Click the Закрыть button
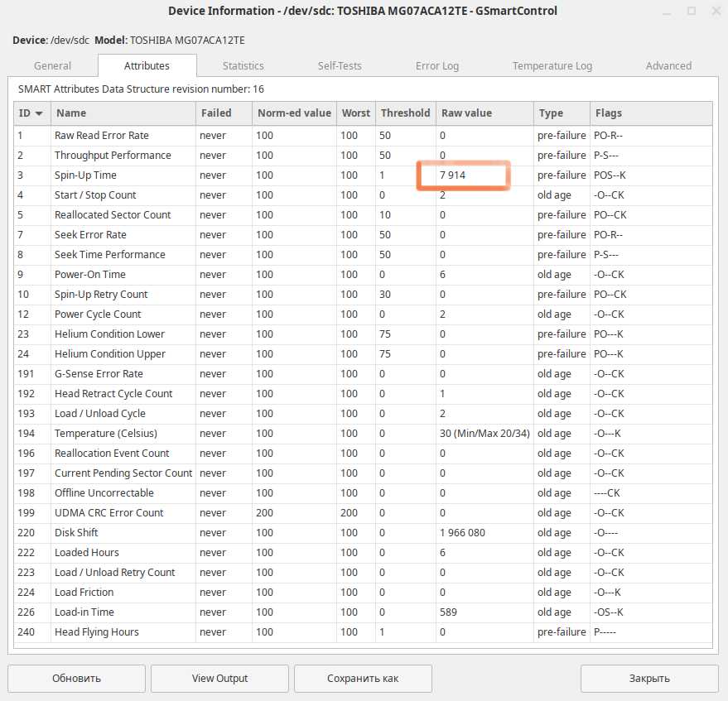This screenshot has width=728, height=701. (x=649, y=679)
